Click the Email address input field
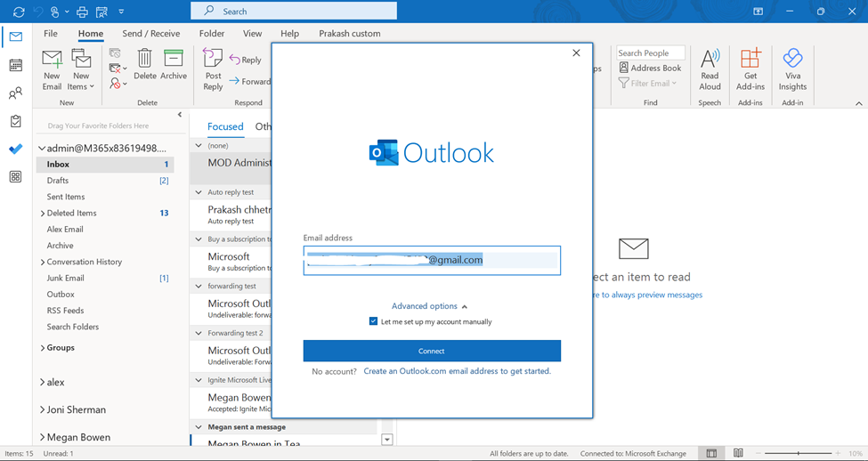 (432, 260)
